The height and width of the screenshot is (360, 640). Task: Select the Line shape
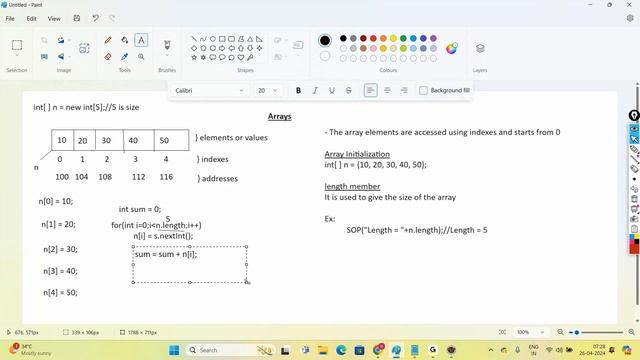click(x=194, y=39)
